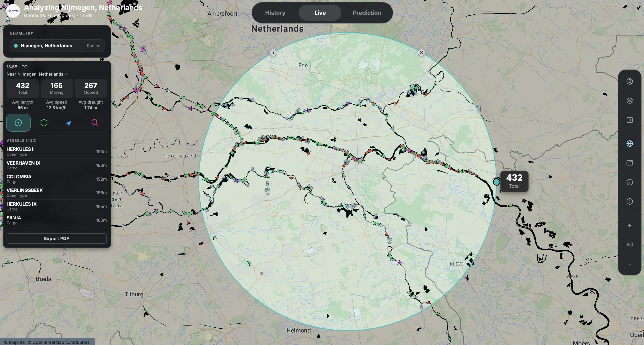Click the Near Nijmegen, Netherlands label
644x345 pixels.
35,74
